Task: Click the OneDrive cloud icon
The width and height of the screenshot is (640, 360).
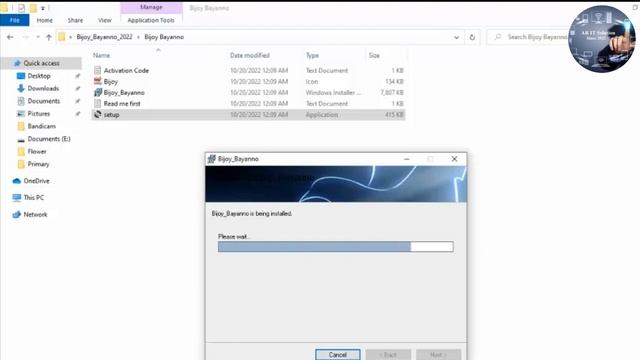Action: click(17, 181)
